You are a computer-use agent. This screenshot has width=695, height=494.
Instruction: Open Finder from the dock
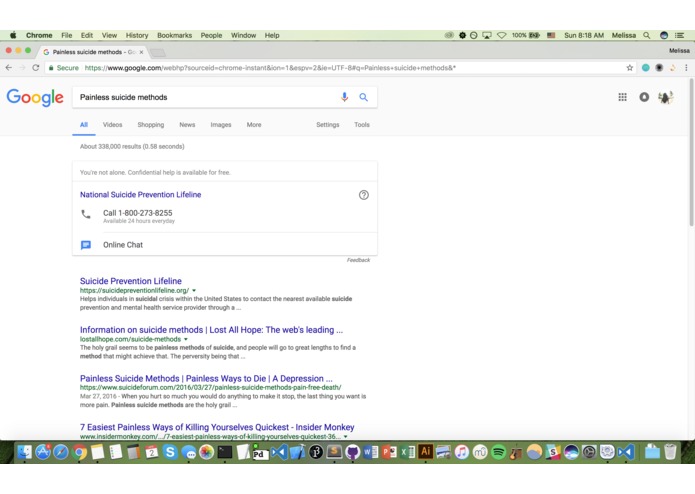pos(24,452)
